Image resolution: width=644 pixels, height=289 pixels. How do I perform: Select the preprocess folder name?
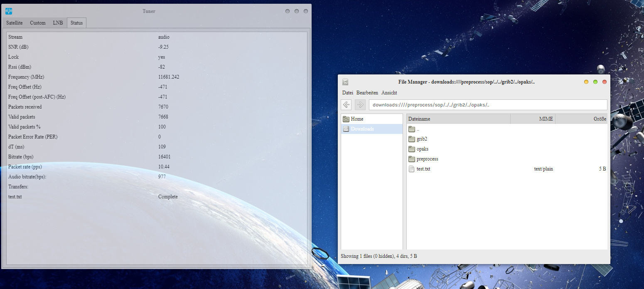[x=428, y=159]
